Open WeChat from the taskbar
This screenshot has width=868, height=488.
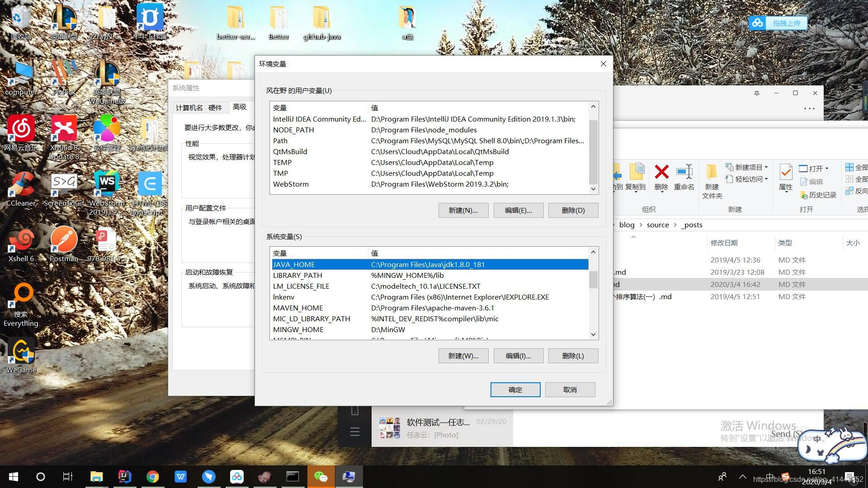[x=321, y=476]
